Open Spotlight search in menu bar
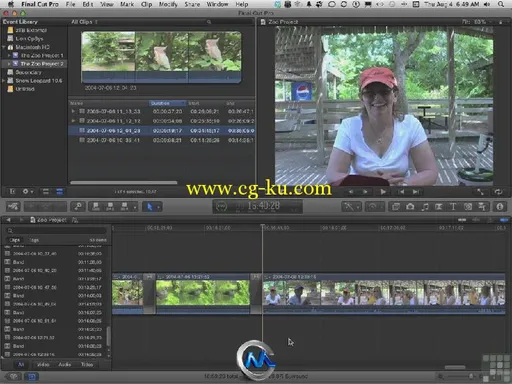This screenshot has height=384, width=512. point(501,4)
